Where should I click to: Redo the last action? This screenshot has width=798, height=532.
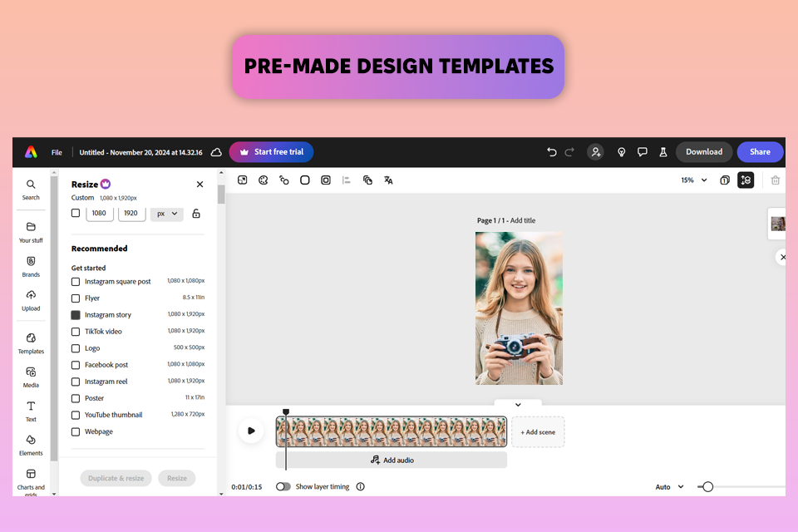click(x=569, y=152)
